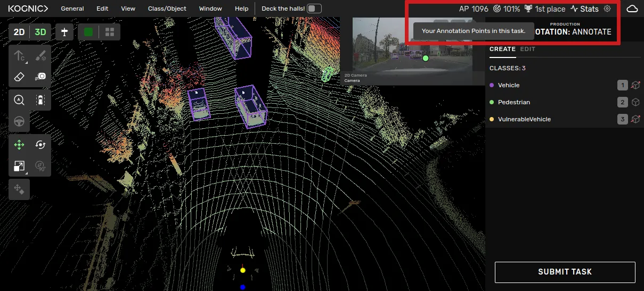Click the green Pedestrian color dot

[x=492, y=102]
